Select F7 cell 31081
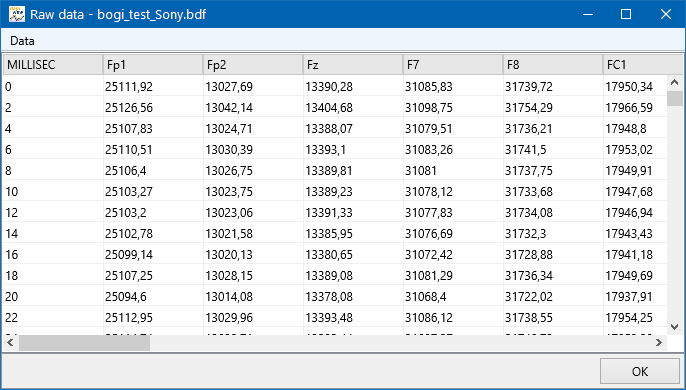Image resolution: width=686 pixels, height=390 pixels. (453, 171)
